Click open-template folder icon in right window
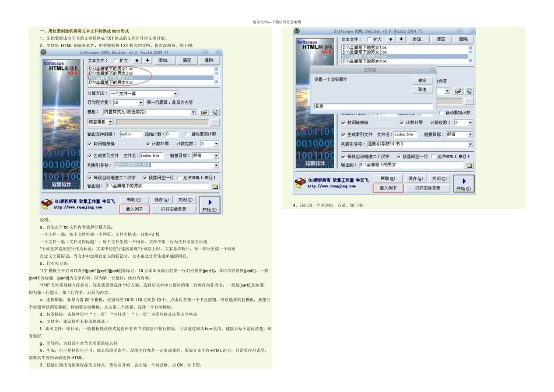Screen dimensions: 554x392 pyautogui.click(x=458, y=91)
